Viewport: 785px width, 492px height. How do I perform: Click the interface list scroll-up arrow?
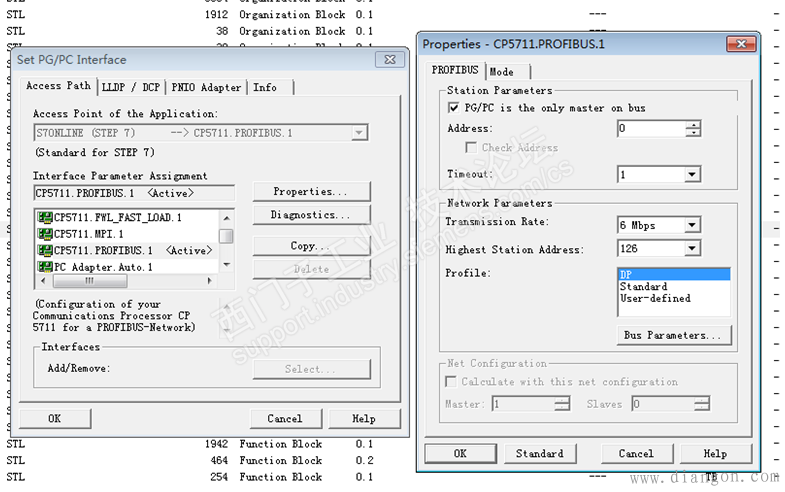coord(226,218)
